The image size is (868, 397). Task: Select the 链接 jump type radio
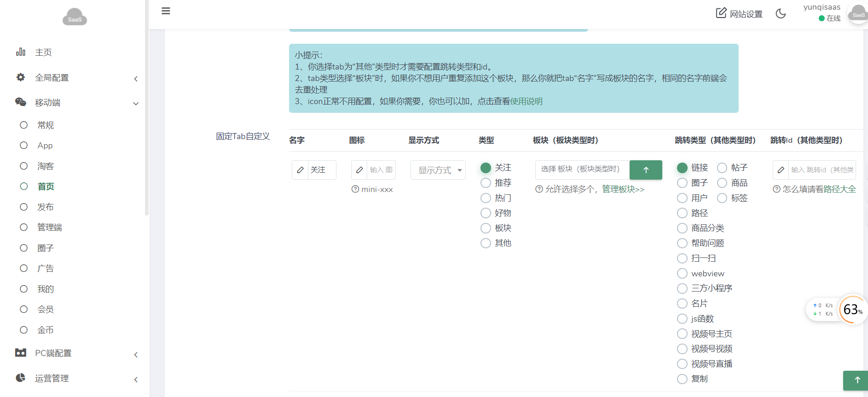[682, 168]
